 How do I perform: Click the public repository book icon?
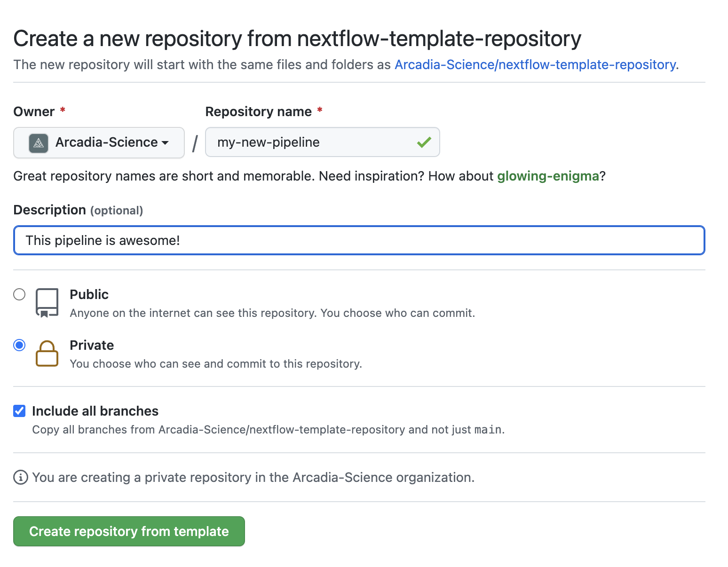click(x=47, y=303)
